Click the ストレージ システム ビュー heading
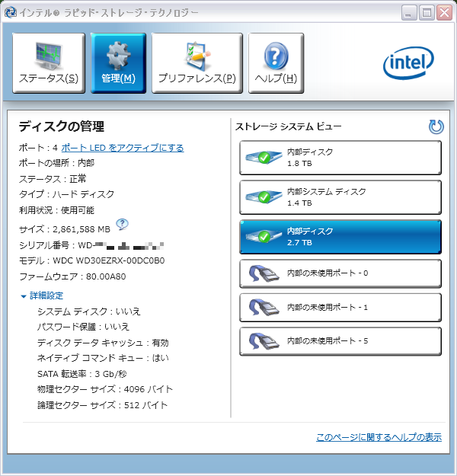The height and width of the screenshot is (476, 457). pyautogui.click(x=289, y=126)
